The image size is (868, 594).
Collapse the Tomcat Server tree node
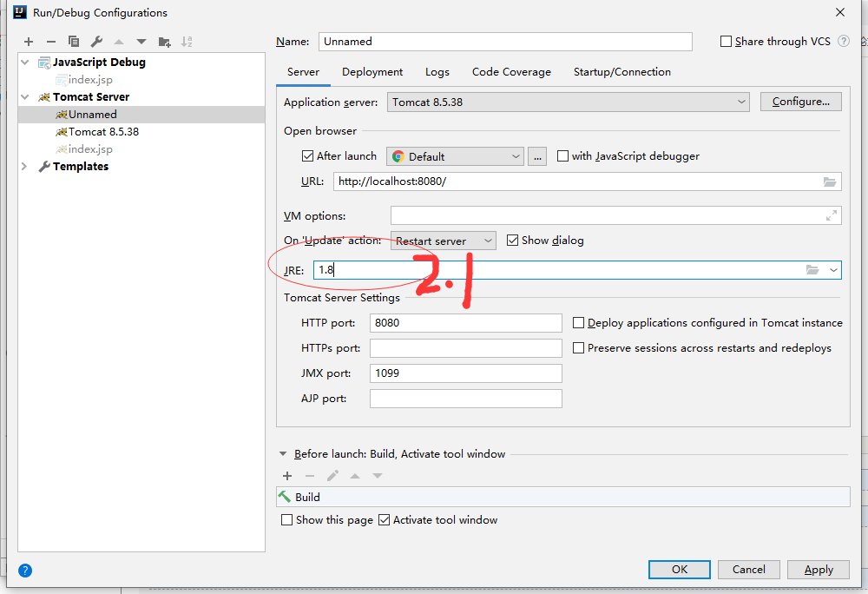[25, 97]
